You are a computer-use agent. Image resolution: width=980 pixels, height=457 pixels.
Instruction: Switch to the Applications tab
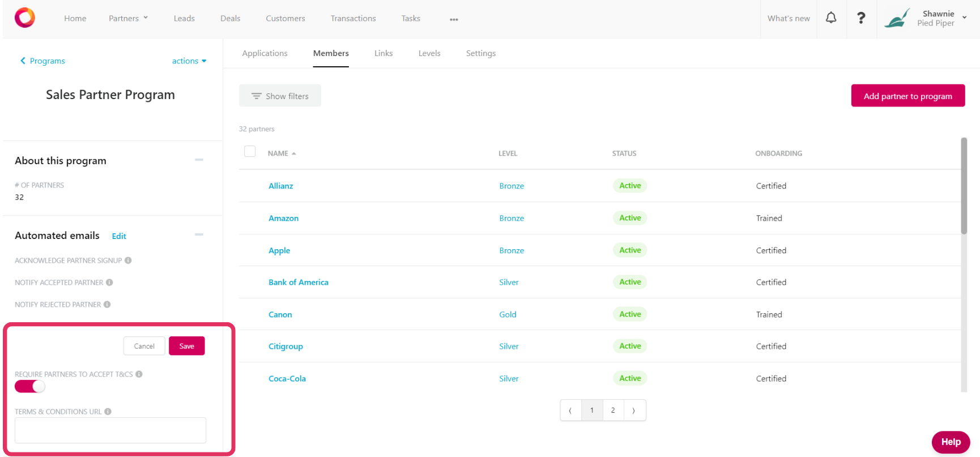(x=265, y=53)
